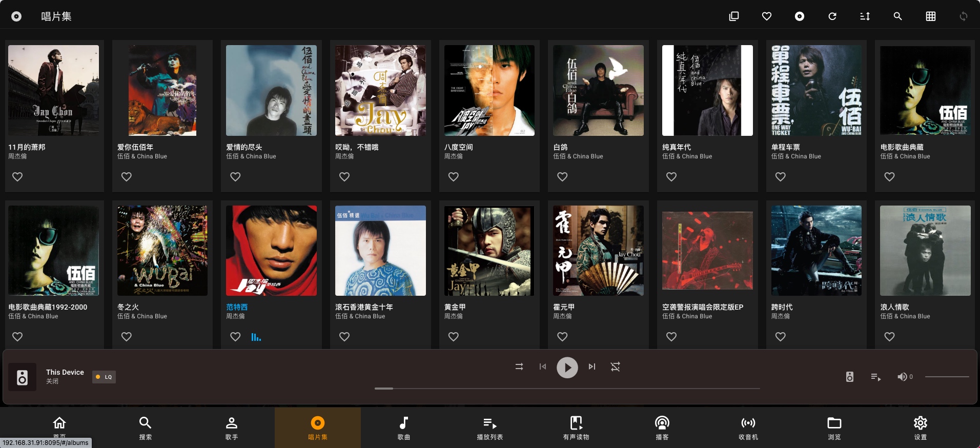980x448 pixels.
Task: Open album cover of 霍元甲
Action: 598,251
